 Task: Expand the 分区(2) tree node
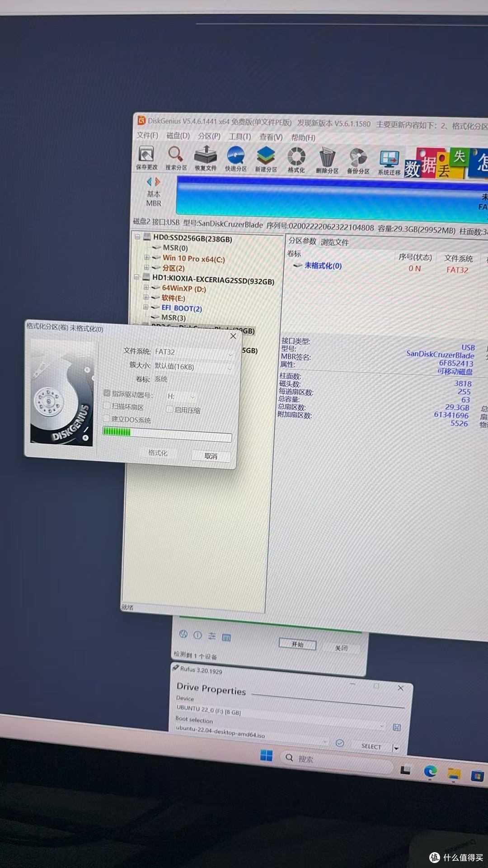coord(146,267)
